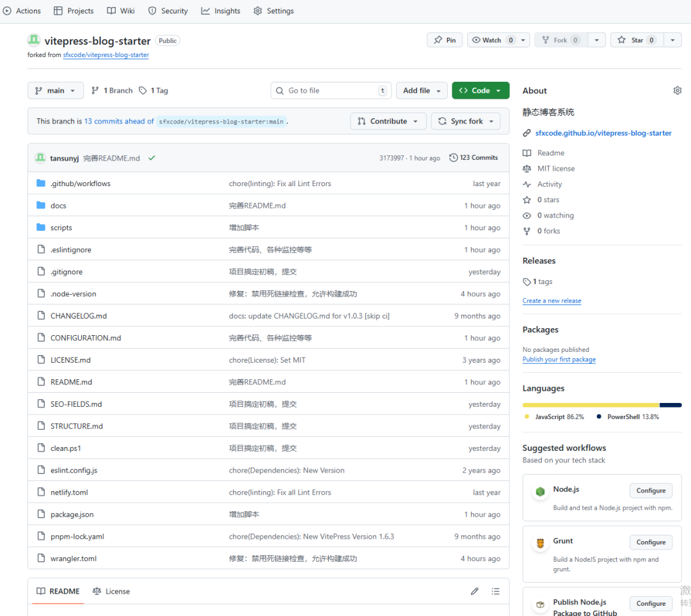Open the Sync fork dropdown
Image resolution: width=691 pixels, height=616 pixels.
pyautogui.click(x=466, y=122)
